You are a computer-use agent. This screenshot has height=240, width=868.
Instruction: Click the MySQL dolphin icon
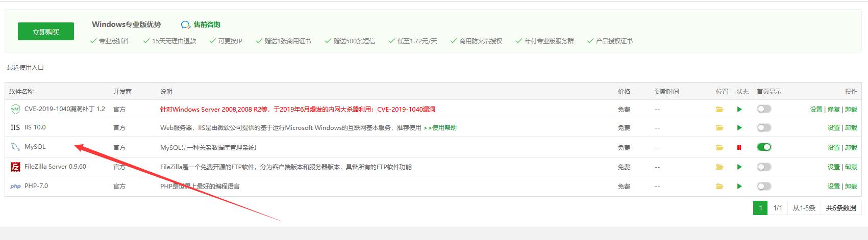coord(15,147)
